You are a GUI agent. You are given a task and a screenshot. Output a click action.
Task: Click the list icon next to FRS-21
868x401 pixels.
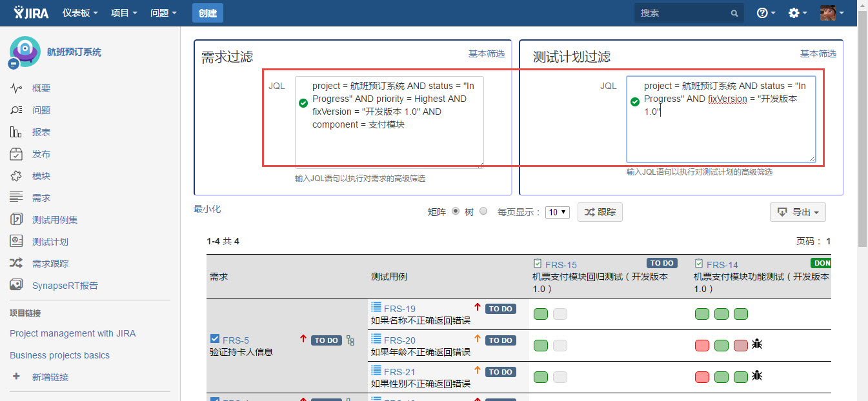tap(376, 371)
